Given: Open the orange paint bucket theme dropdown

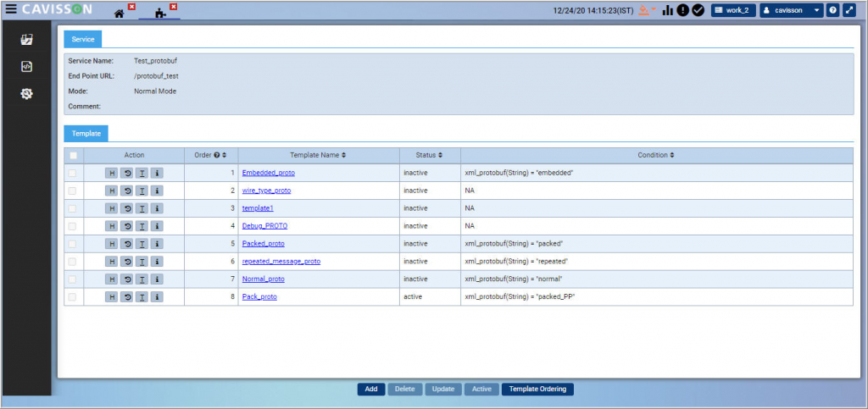Looking at the screenshot, I should pos(647,10).
